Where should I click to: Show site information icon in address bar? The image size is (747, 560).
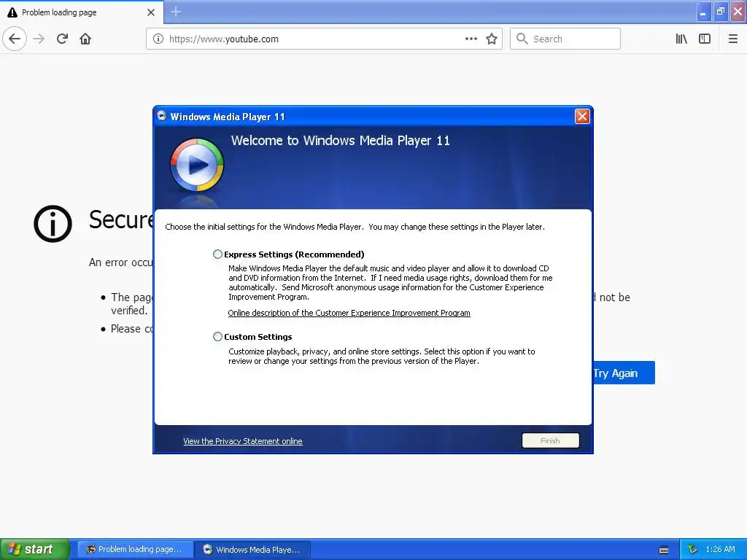(158, 39)
